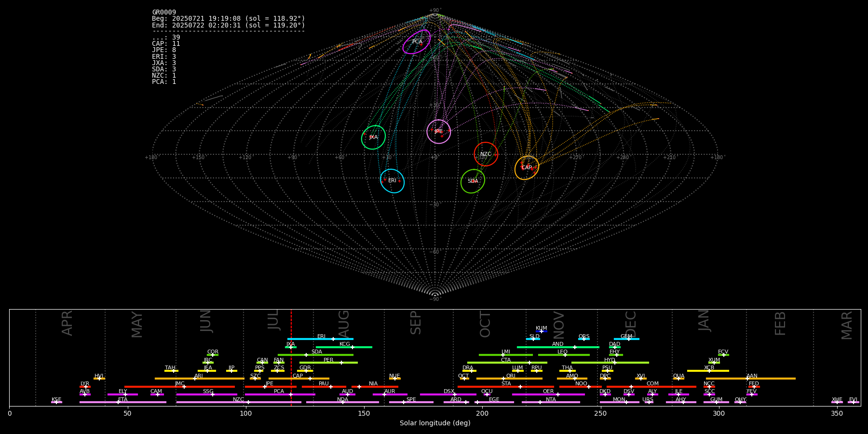Image resolution: width=868 pixels, height=434 pixels.
Task: Click the red dashed current solar longitude line
Action: coord(291,357)
